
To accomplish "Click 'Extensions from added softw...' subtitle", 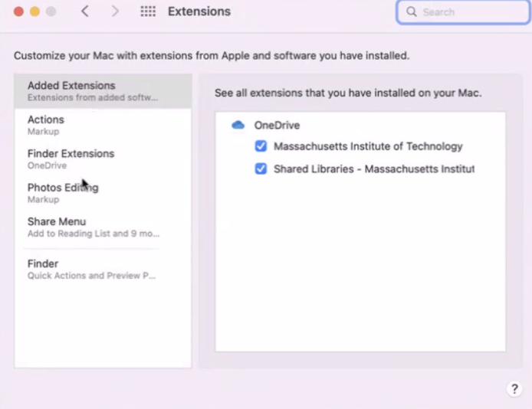I will [93, 97].
